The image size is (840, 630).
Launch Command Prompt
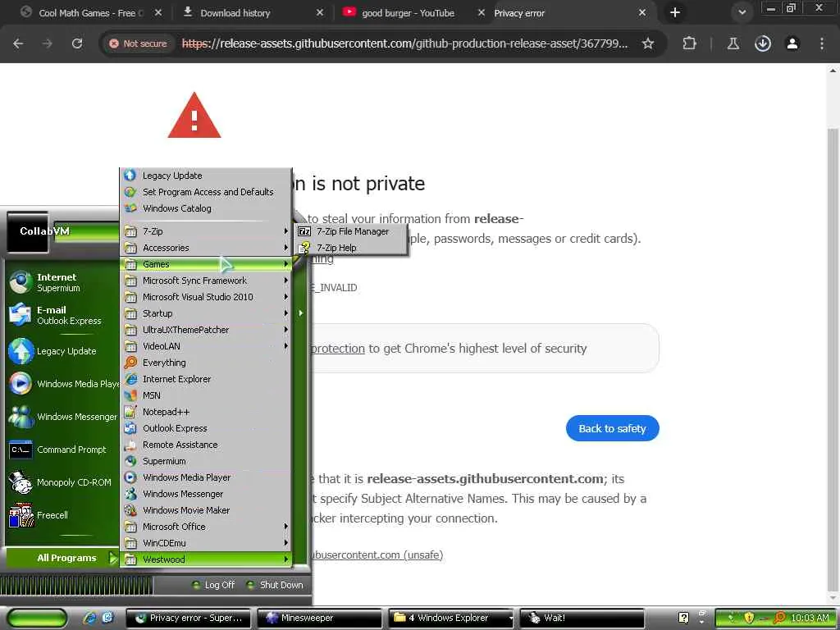point(62,450)
